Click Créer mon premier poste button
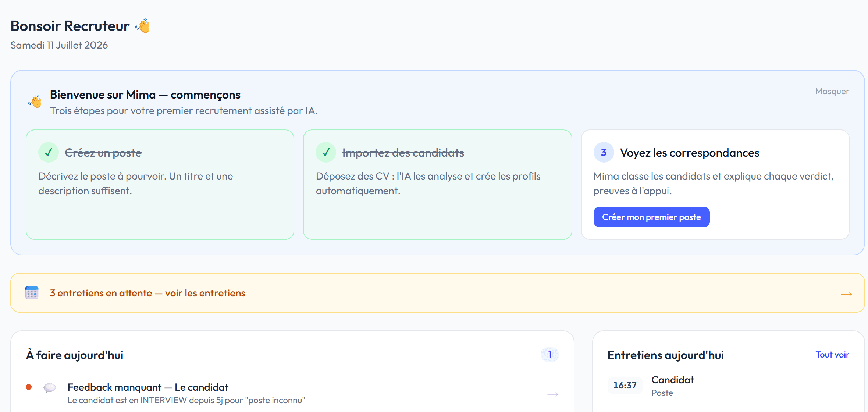Screen dimensions: 868x412 coord(651,217)
